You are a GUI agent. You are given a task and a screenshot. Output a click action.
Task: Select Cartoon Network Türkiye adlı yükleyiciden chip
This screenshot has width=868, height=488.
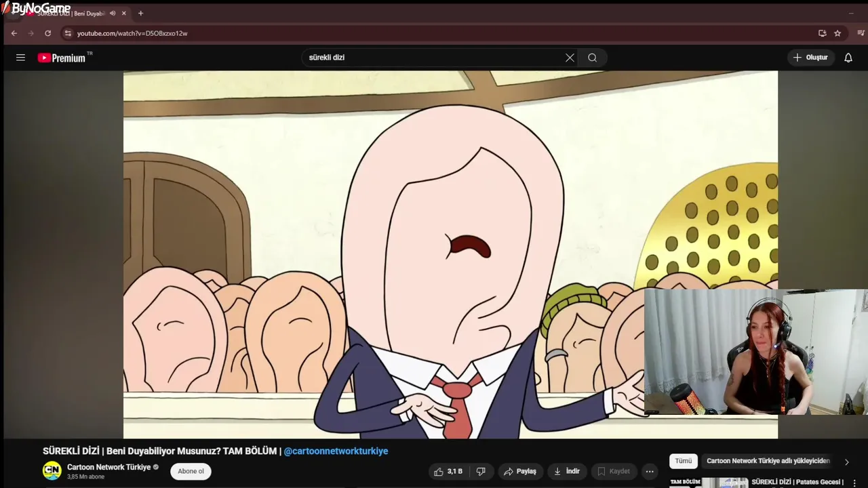click(768, 461)
